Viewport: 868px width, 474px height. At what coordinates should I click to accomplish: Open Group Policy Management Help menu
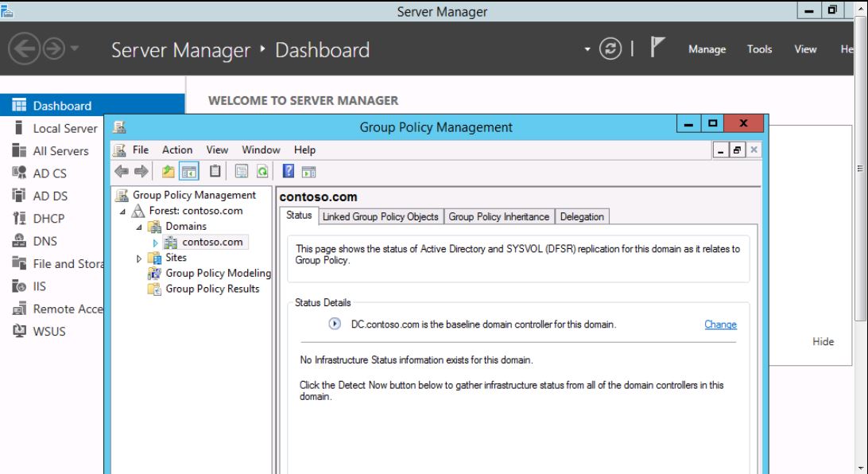tap(304, 150)
